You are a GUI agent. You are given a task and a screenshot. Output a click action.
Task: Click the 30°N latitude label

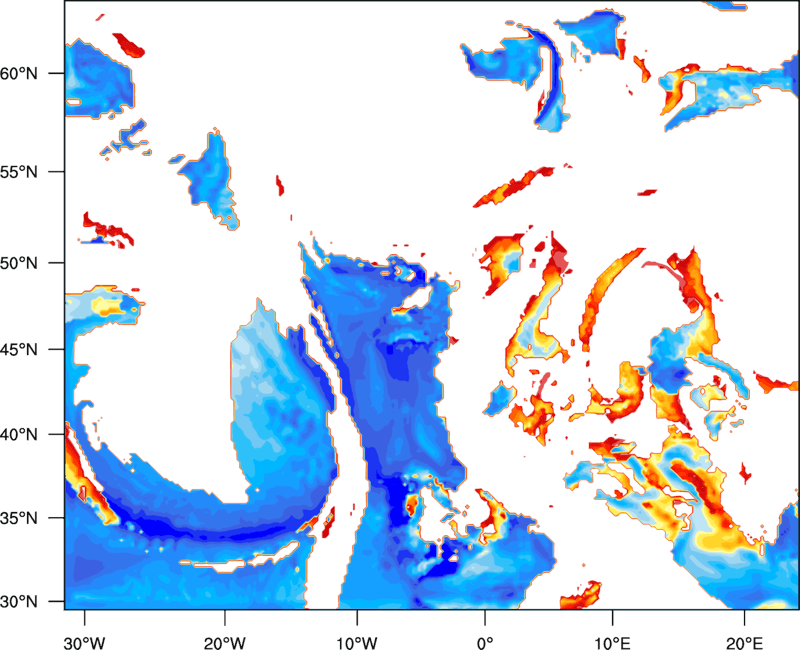(19, 602)
